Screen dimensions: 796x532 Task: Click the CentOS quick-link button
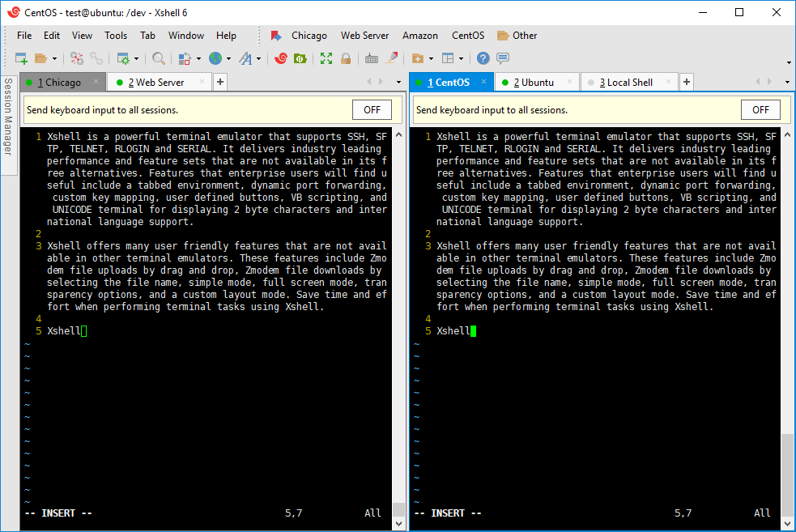click(x=468, y=36)
